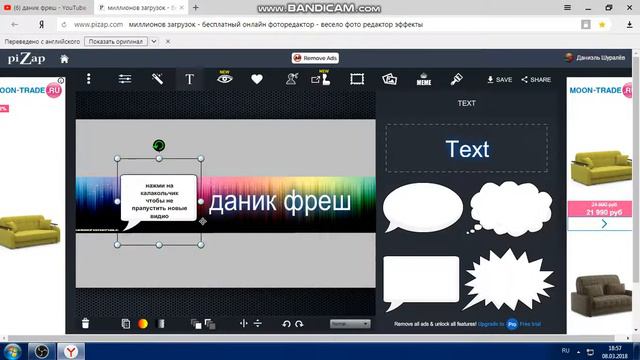Select the magic wand effects tool

click(158, 79)
